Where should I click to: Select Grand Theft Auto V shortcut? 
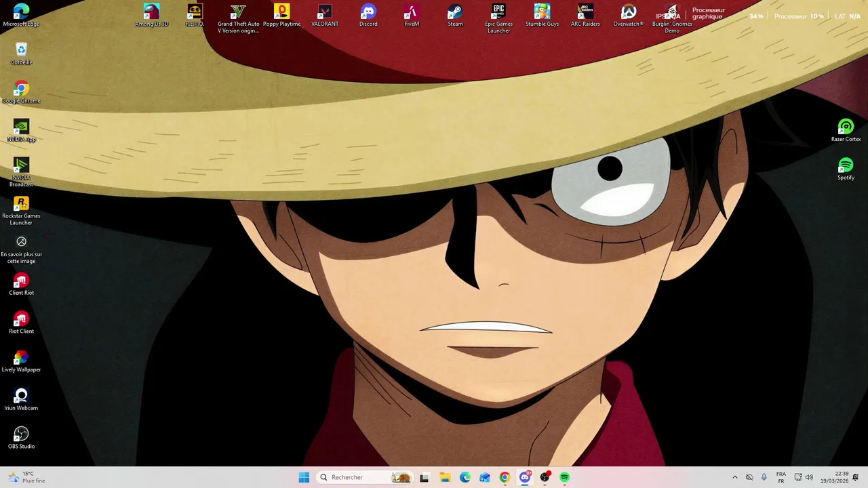238,18
